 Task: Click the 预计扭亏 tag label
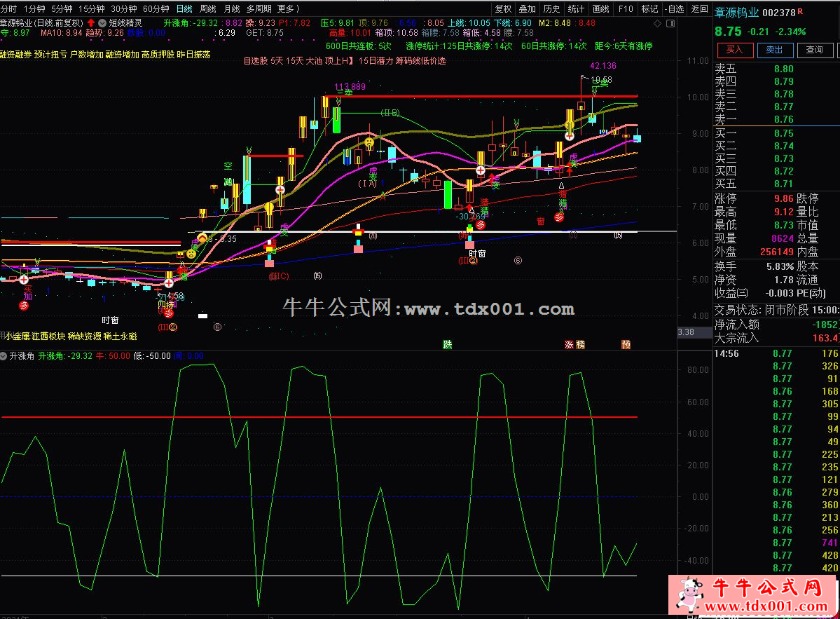pos(50,54)
